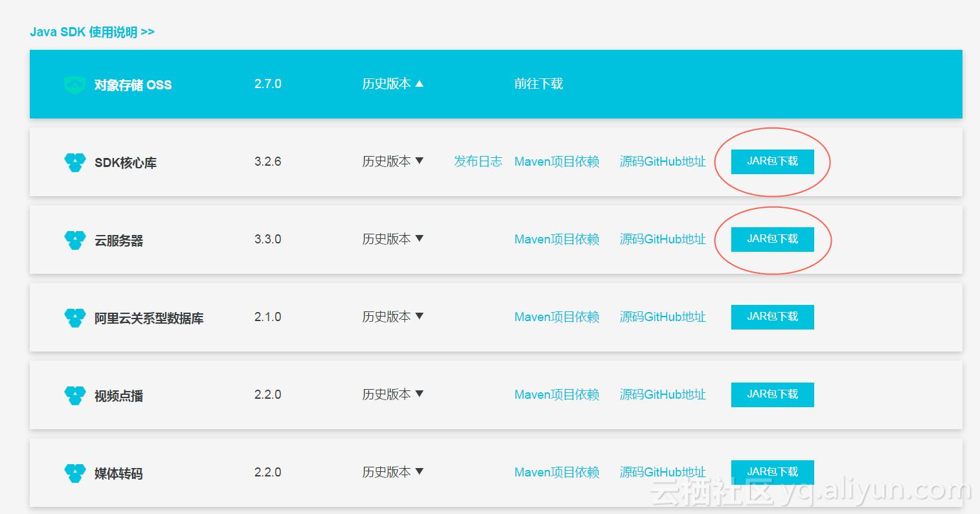Expand 历史版本 for 媒体转码
Screen dimensions: 980x514
pos(392,472)
